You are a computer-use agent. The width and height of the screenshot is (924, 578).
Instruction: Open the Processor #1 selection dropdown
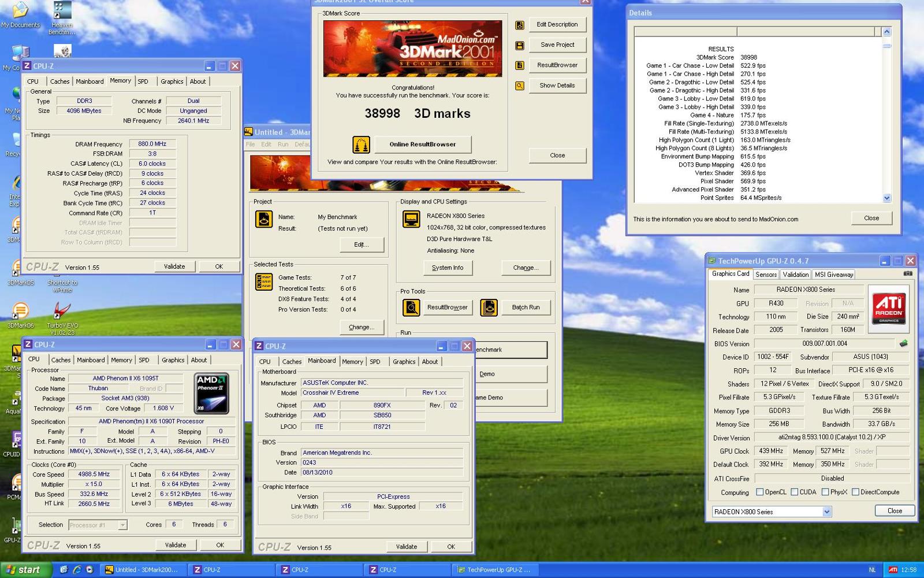pos(122,525)
